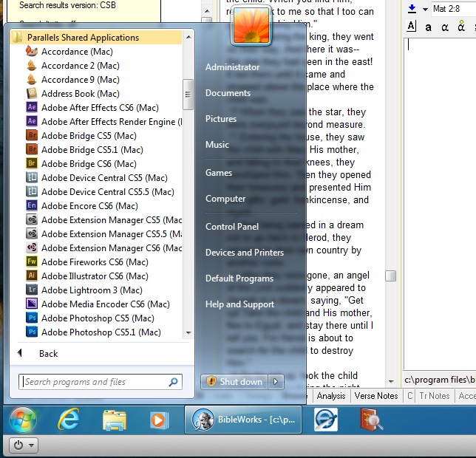Open Control Panel from Start menu
Screen dimensions: 476x458
click(x=232, y=227)
